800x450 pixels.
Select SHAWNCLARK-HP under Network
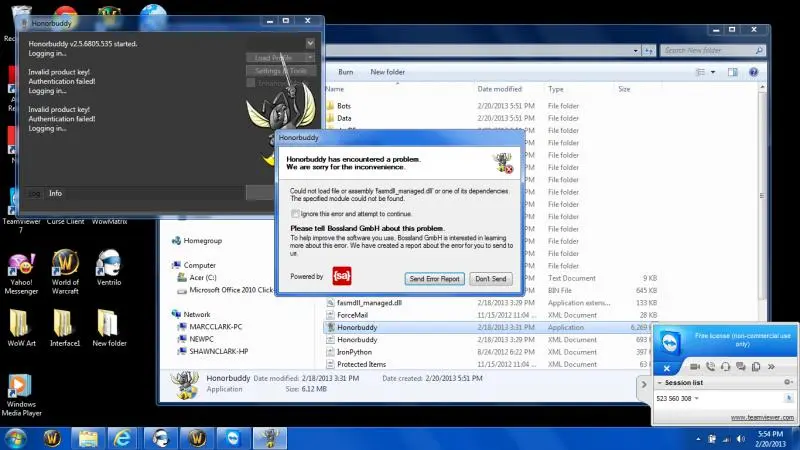(x=218, y=351)
